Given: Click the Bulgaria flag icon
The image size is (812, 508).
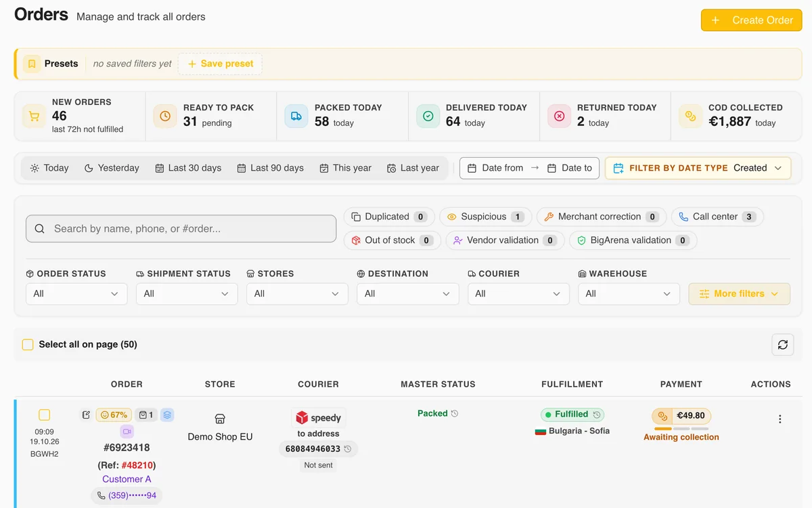Looking at the screenshot, I should pyautogui.click(x=540, y=431).
